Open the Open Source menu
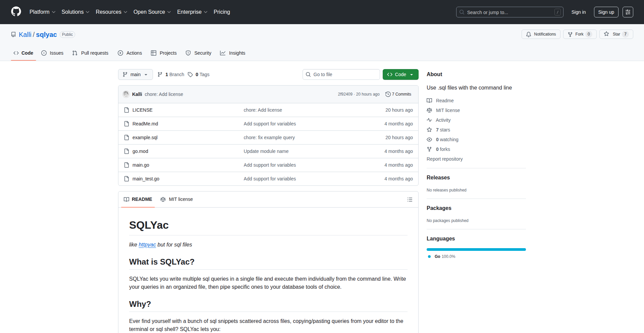644x333 pixels. [x=152, y=12]
